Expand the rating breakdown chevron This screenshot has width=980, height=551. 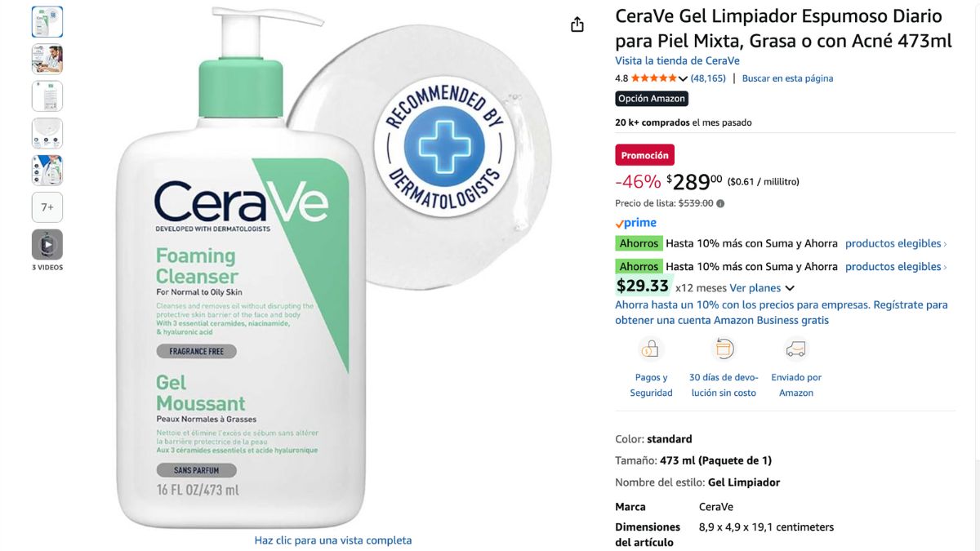coord(683,78)
